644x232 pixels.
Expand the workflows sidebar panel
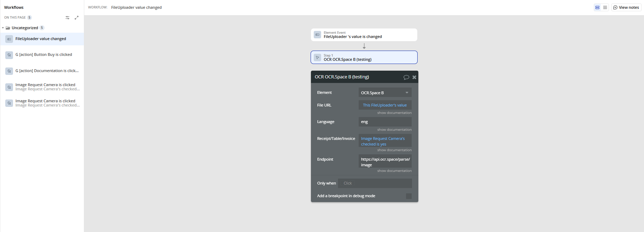(77, 18)
